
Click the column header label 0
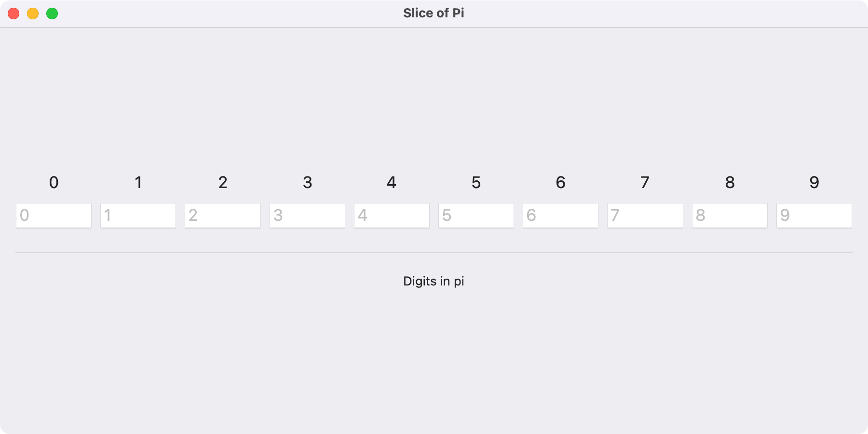[x=54, y=182]
